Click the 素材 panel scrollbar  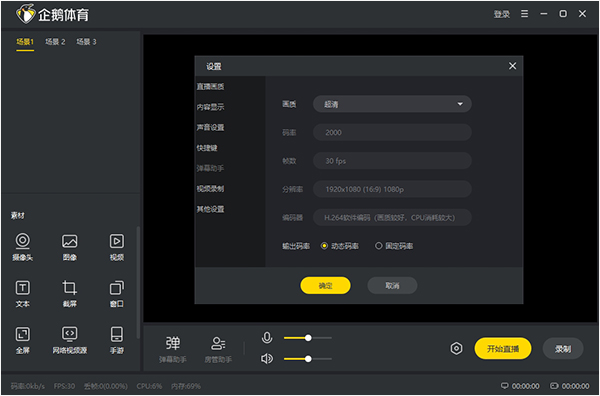click(138, 282)
